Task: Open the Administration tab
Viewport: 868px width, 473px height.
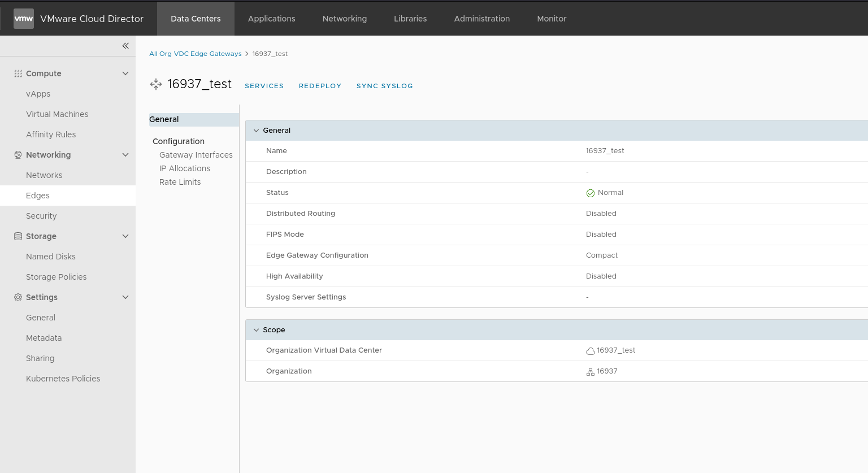Action: pyautogui.click(x=482, y=19)
